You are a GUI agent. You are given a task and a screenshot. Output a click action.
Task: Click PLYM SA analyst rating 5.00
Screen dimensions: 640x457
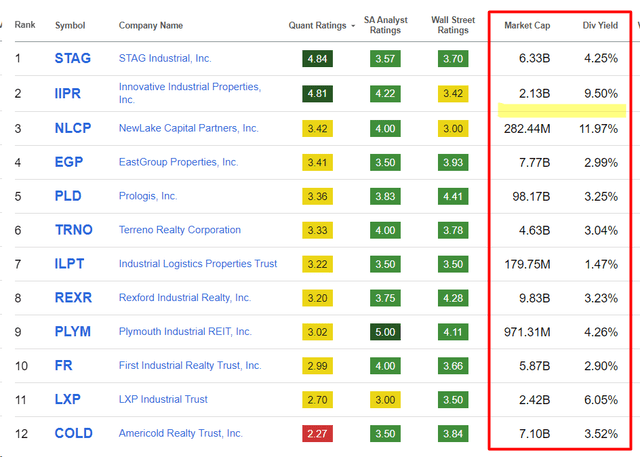coord(385,332)
